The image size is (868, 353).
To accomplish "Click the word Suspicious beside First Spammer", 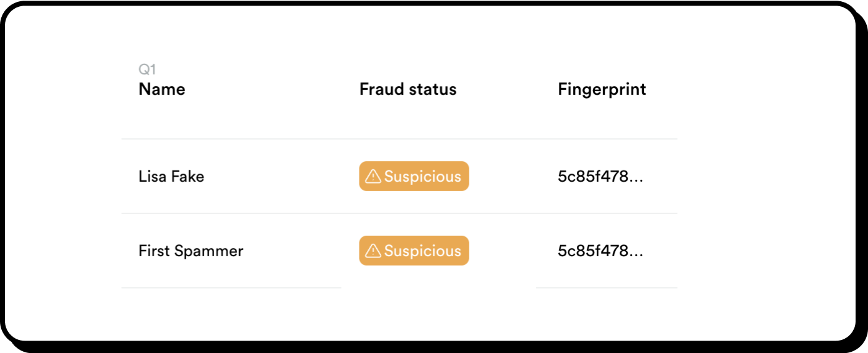I will click(x=423, y=251).
